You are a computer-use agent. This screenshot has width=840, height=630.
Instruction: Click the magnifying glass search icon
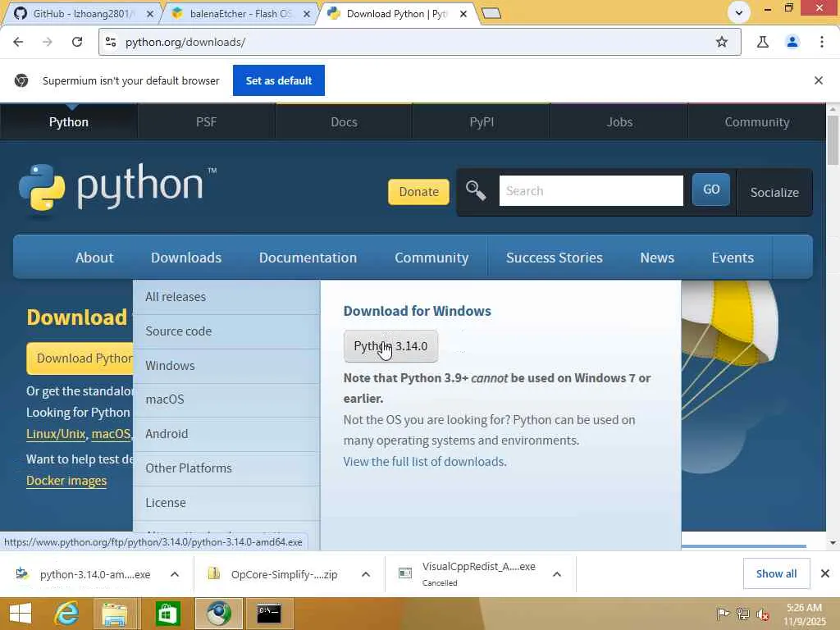coord(475,190)
